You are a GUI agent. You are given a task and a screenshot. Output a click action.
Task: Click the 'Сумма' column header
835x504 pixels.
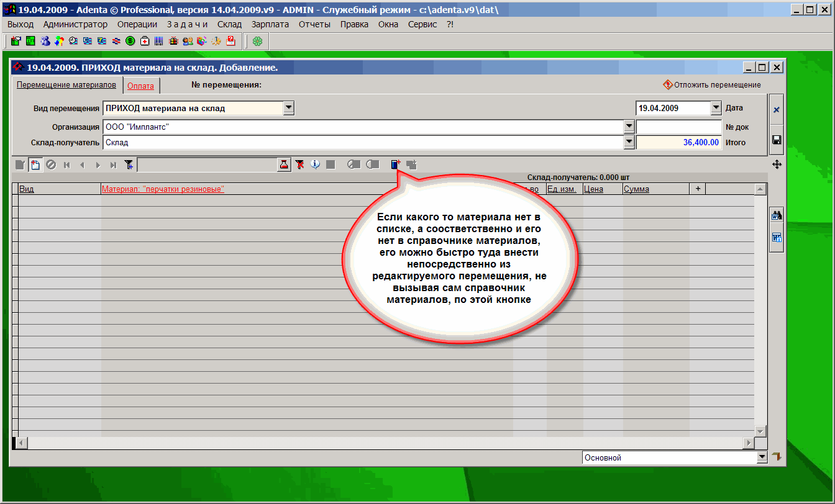(636, 189)
